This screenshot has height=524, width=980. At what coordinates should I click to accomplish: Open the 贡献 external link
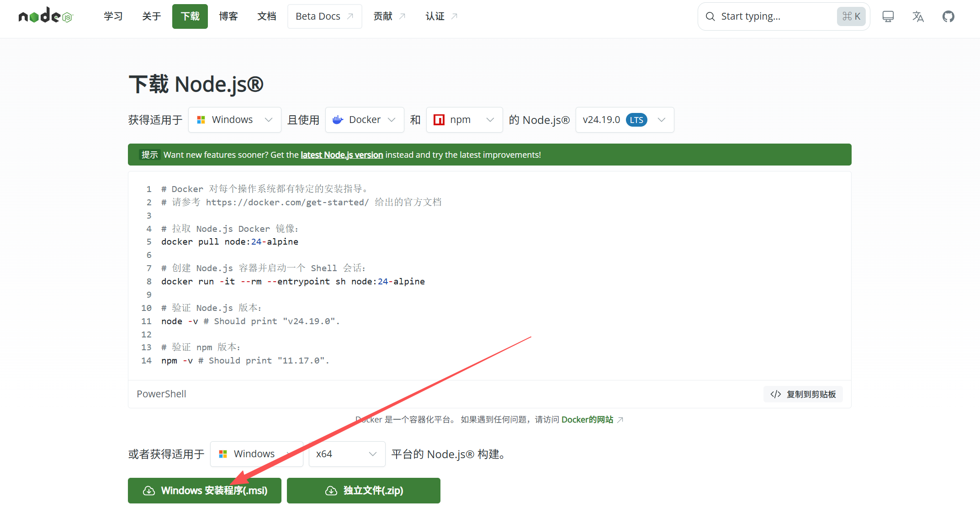tap(389, 16)
